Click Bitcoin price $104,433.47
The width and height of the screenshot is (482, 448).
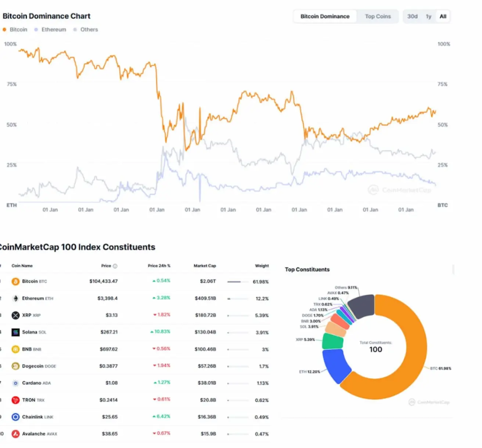point(104,282)
